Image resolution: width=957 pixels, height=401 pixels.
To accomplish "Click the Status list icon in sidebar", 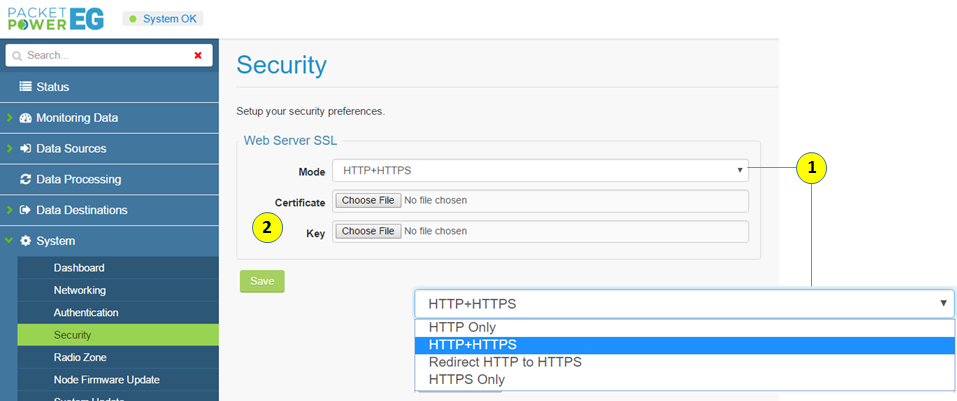I will (x=26, y=87).
